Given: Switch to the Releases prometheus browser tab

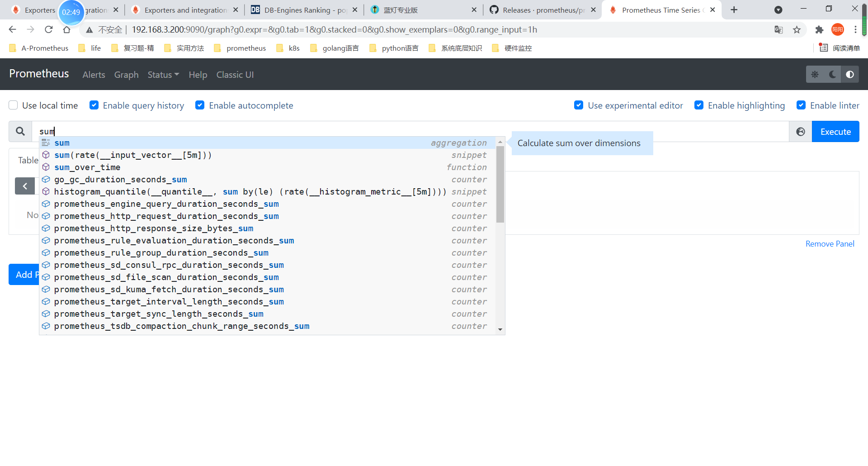Looking at the screenshot, I should coord(542,10).
